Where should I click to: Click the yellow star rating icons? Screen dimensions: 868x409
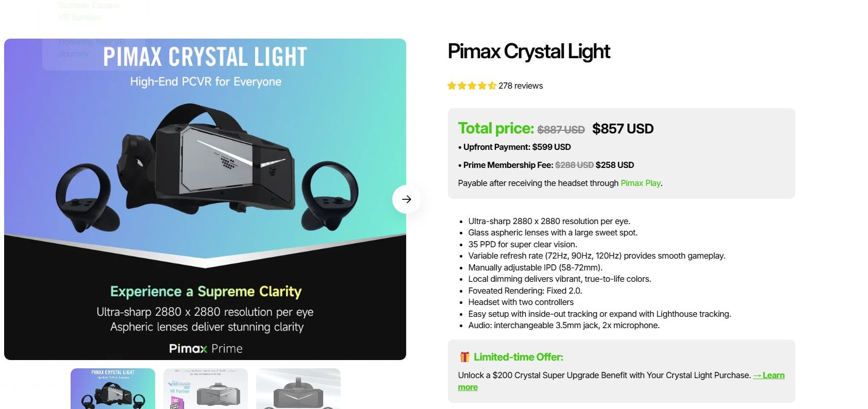(472, 86)
